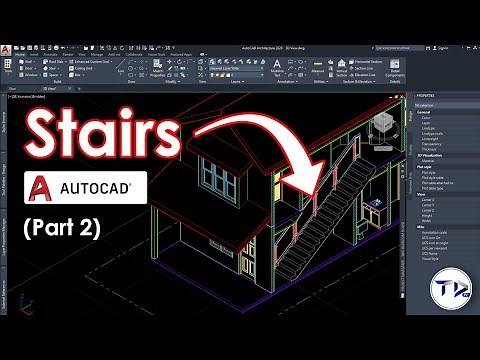Image resolution: width=480 pixels, height=360 pixels.
Task: Select the Stair tool
Action: (x=49, y=68)
